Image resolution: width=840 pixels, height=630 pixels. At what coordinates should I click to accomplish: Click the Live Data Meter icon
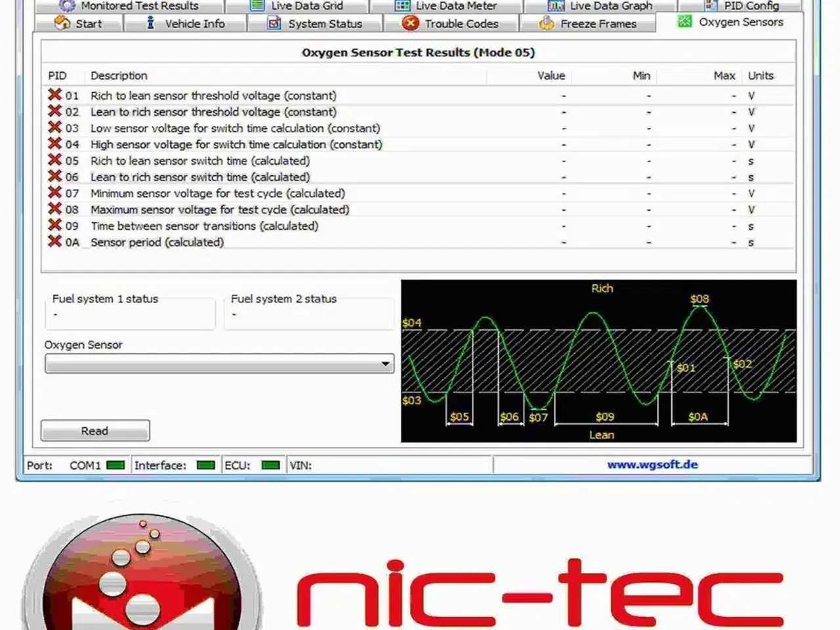click(402, 6)
